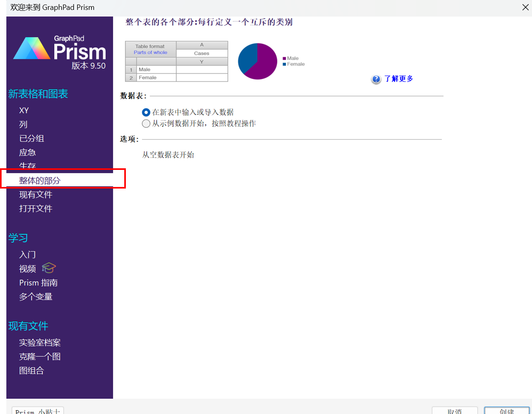Viewport: 532px width, 414px height.
Task: Click the 选项 section label
Action: click(129, 139)
